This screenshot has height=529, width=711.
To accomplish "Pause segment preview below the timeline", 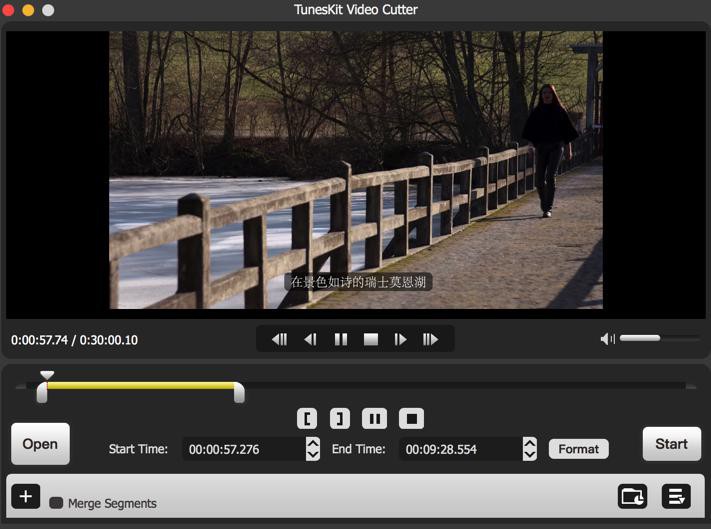I will (375, 418).
